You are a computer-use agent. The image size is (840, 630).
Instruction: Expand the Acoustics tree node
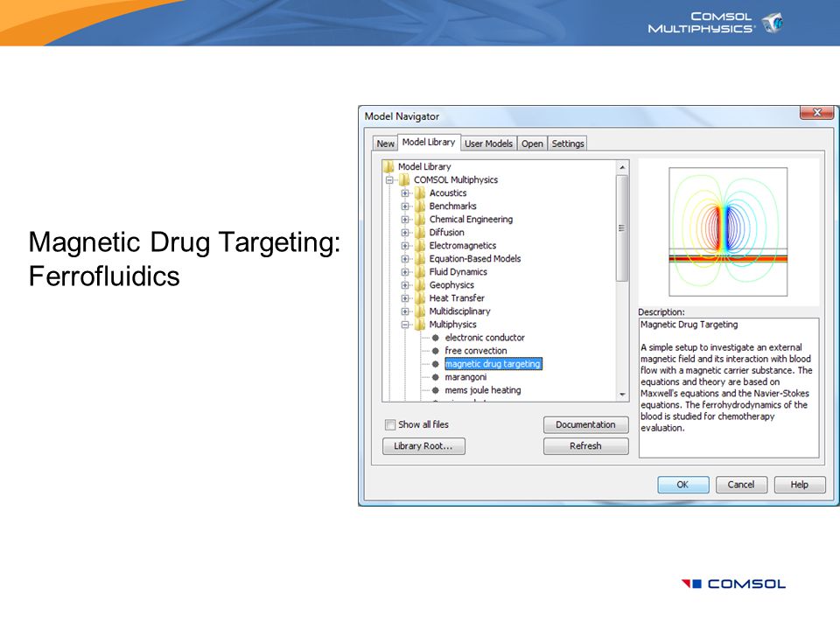(405, 193)
